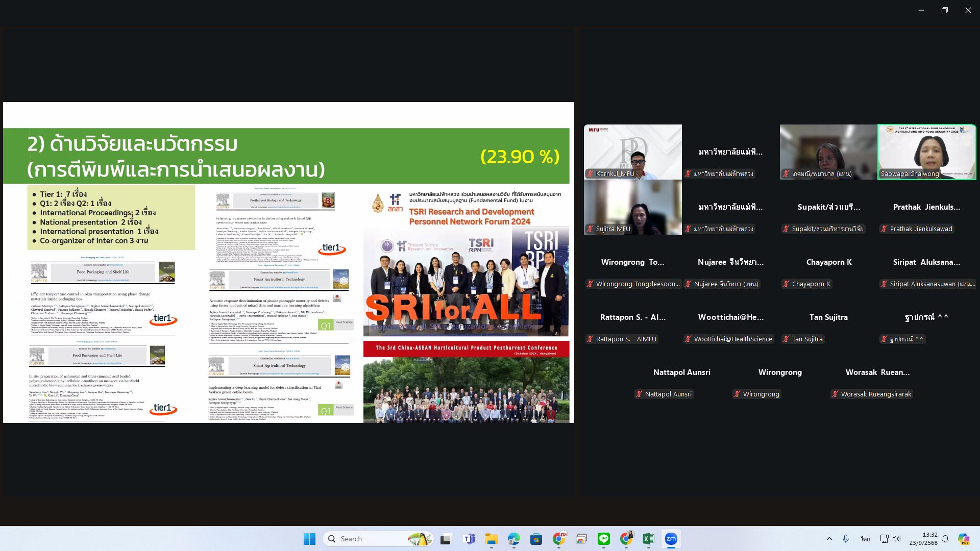Open Task View icon

tap(446, 539)
